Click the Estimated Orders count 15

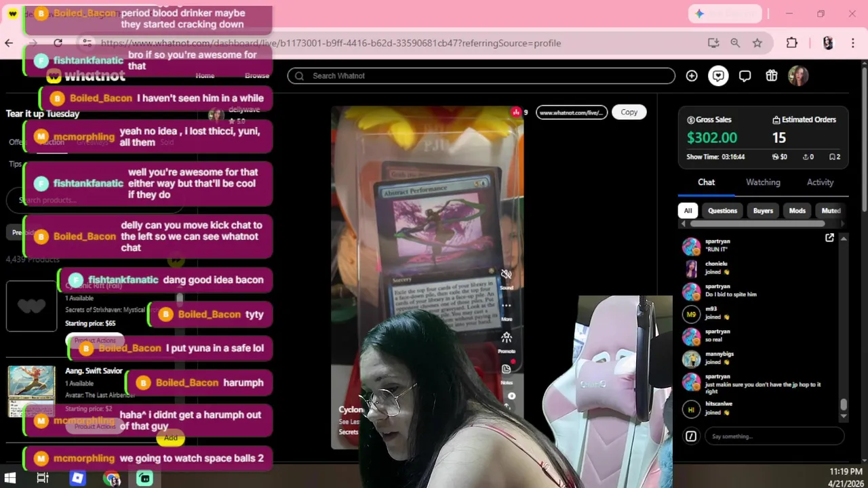point(778,138)
